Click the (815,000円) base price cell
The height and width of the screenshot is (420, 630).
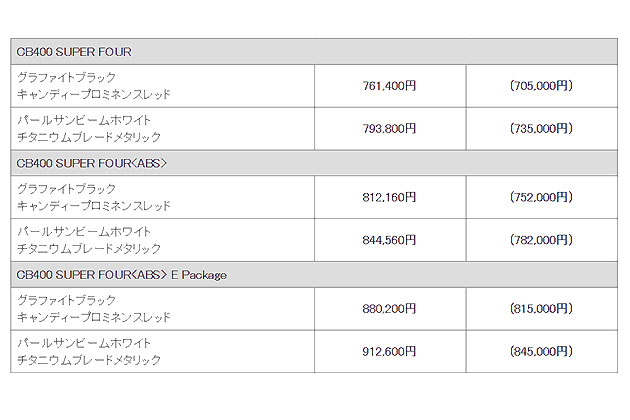[541, 309]
